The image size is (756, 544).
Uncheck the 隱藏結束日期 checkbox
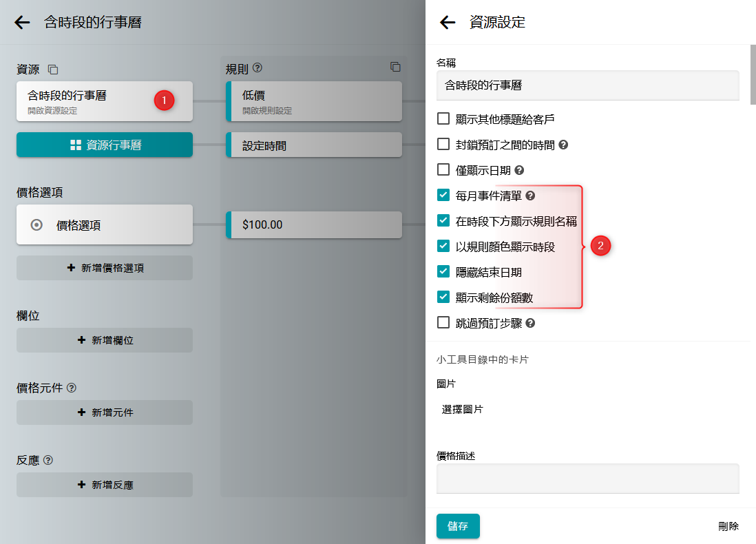443,271
